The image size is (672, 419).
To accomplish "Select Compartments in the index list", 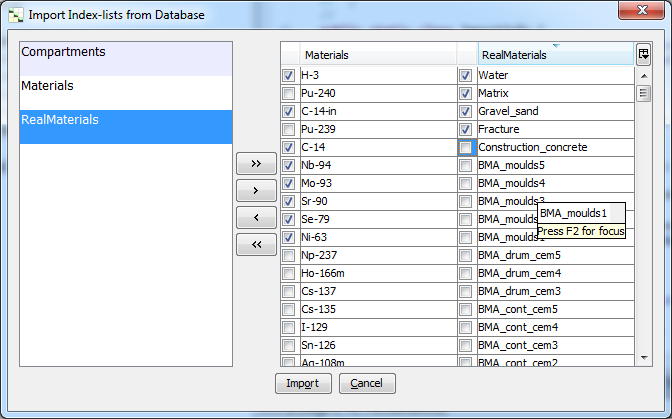I will pyautogui.click(x=126, y=59).
